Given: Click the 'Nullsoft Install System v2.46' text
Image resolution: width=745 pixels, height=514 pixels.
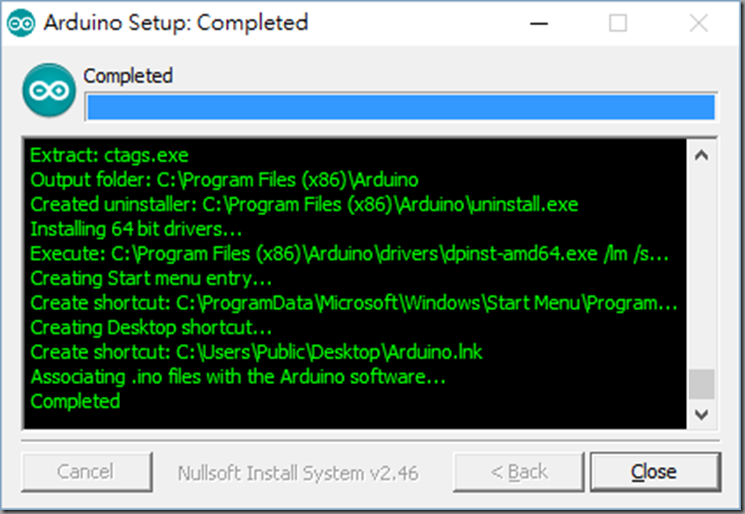Looking at the screenshot, I should pyautogui.click(x=298, y=473).
